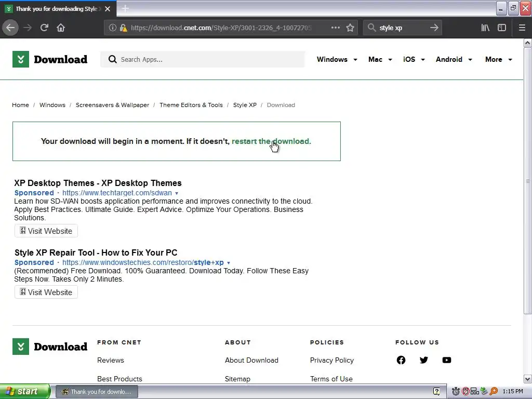
Task: Open page actions three-dot menu
Action: click(x=335, y=28)
